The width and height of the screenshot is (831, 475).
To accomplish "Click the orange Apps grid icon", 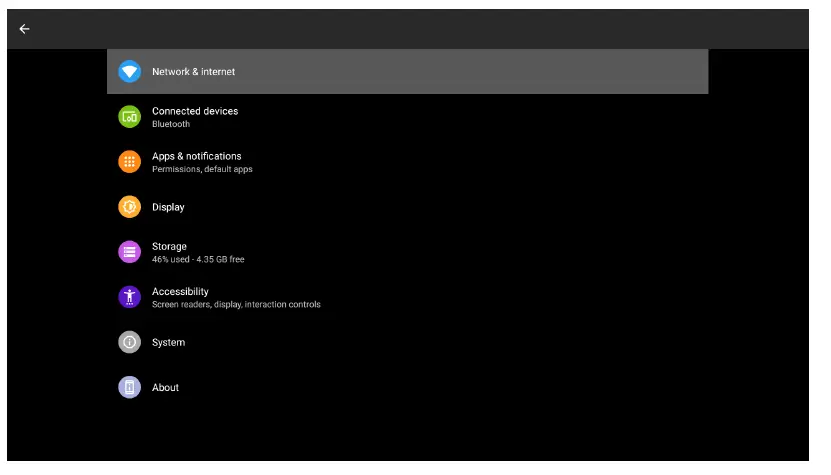I will click(x=129, y=162).
